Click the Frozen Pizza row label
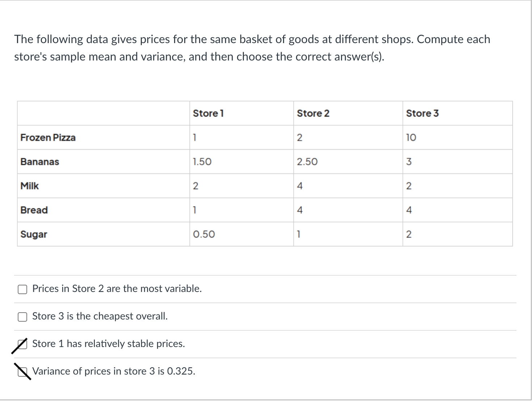Screen dimensions: 532x401 48,138
